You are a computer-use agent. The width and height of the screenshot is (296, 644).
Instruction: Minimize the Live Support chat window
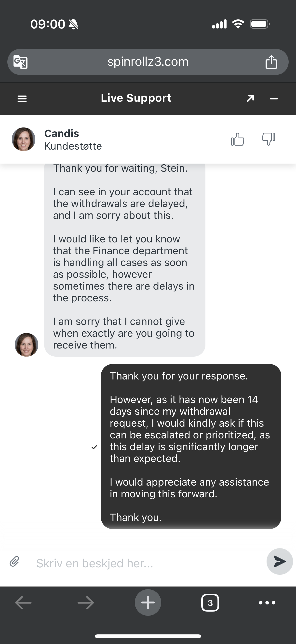[x=274, y=99]
